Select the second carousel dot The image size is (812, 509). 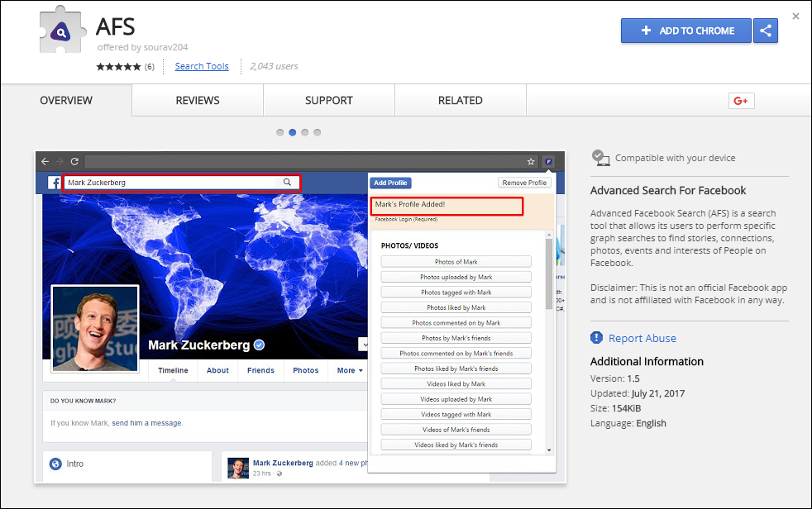tap(293, 132)
